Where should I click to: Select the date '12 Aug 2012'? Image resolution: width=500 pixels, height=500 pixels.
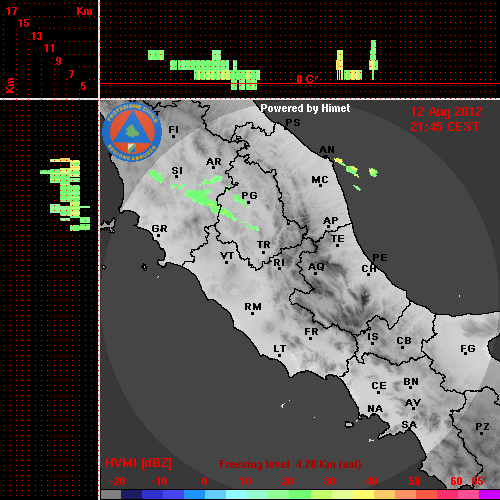(x=446, y=112)
